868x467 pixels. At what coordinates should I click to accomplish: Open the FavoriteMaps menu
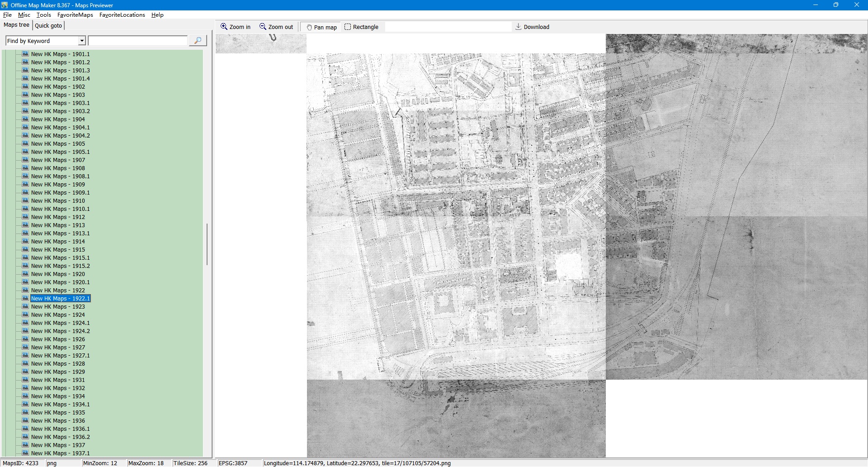(x=75, y=15)
